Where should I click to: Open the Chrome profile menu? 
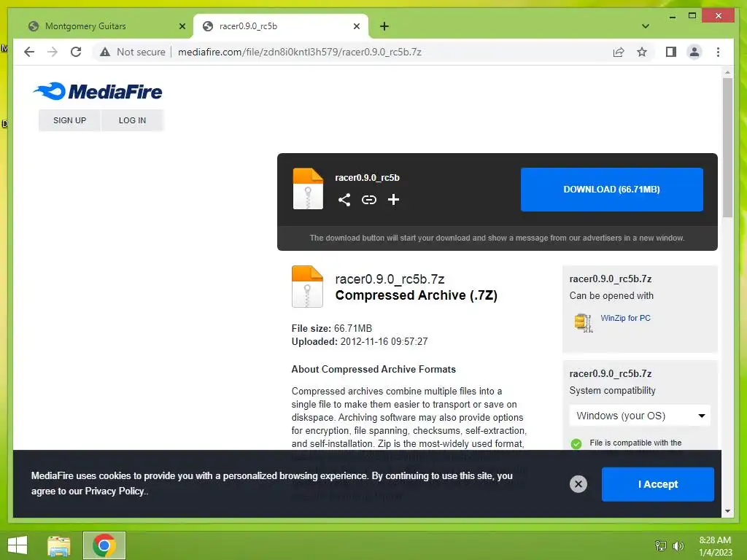click(x=694, y=52)
